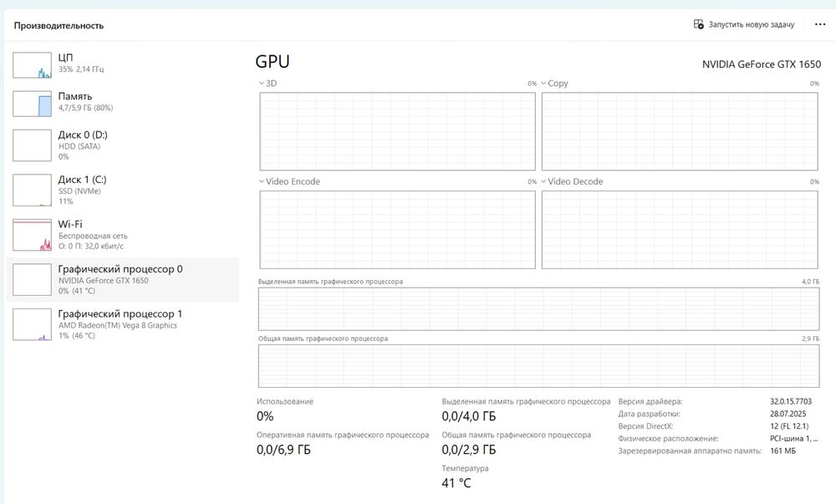Click Запустить новую задачу button

(x=743, y=25)
